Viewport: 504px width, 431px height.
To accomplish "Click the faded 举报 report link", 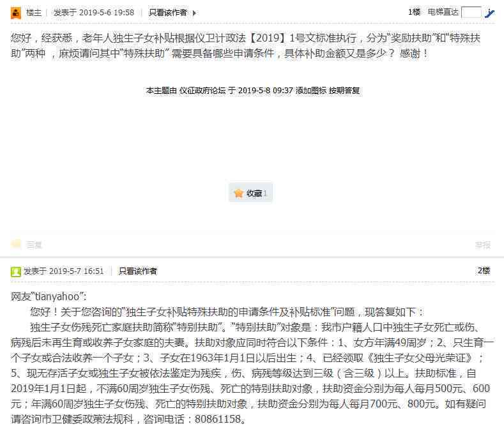I will pyautogui.click(x=483, y=245).
